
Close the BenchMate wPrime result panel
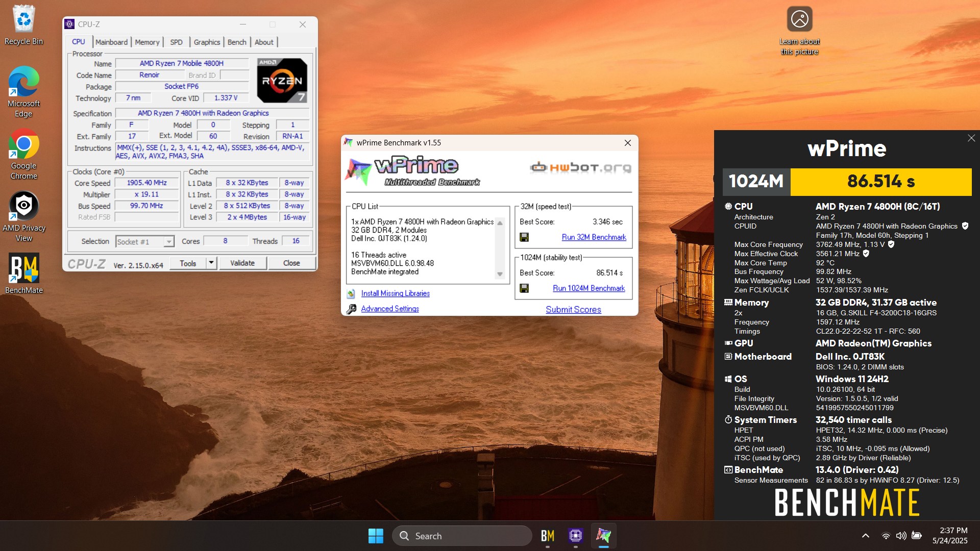[x=971, y=138]
